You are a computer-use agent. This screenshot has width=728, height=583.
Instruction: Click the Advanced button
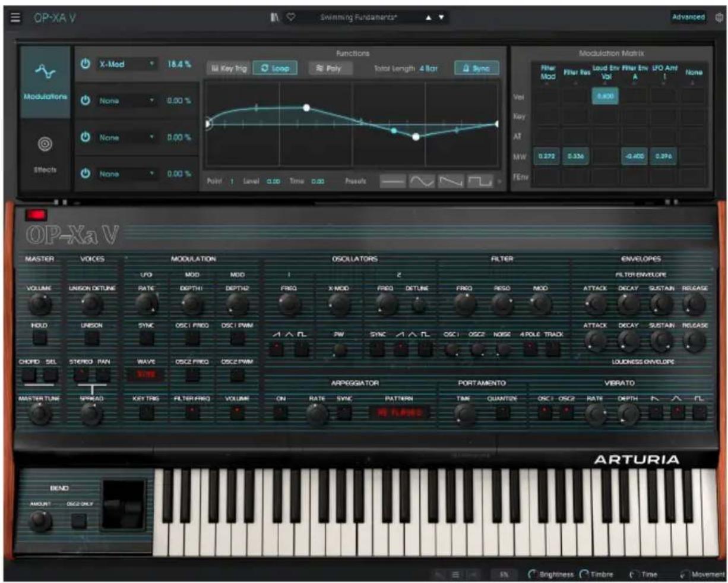[688, 17]
